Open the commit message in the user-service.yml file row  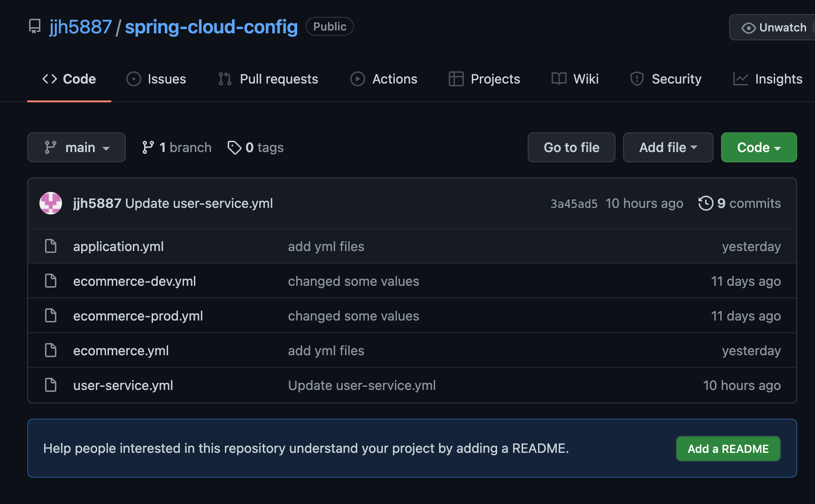point(362,385)
